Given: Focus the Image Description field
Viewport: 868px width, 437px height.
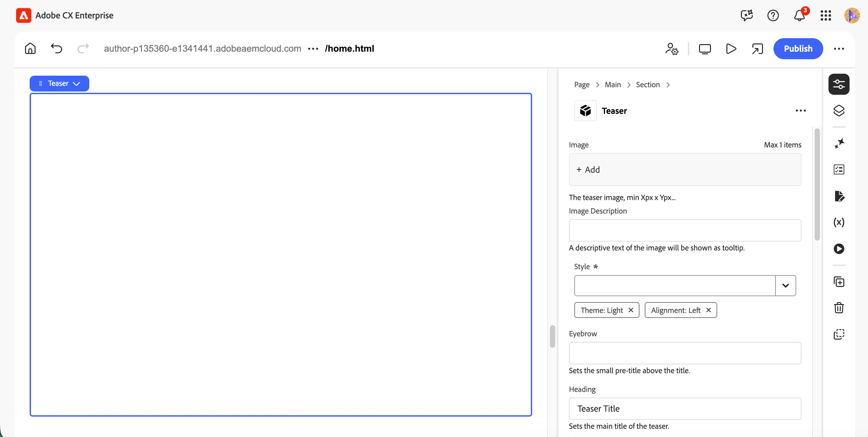Looking at the screenshot, I should 685,230.
